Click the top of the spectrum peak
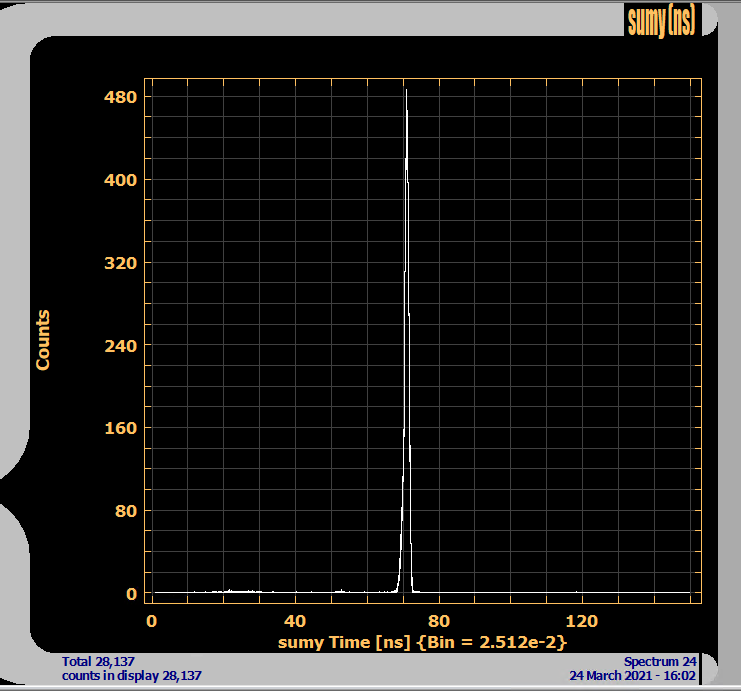The height and width of the screenshot is (696, 741). (405, 91)
